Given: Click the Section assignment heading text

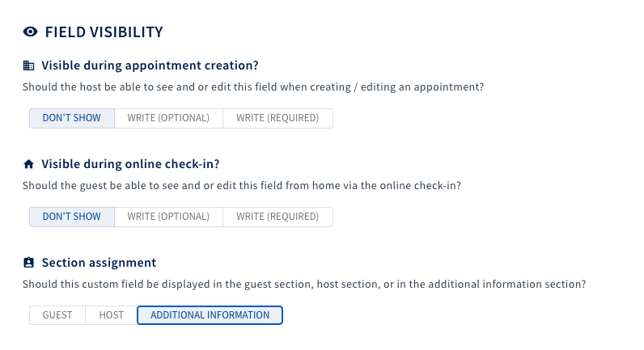Looking at the screenshot, I should coord(99,263).
